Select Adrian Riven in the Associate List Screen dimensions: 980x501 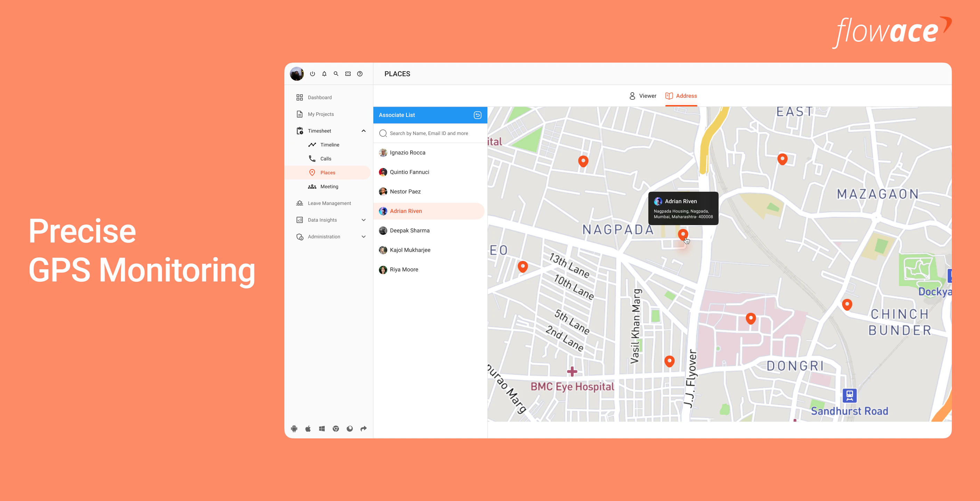tap(406, 211)
